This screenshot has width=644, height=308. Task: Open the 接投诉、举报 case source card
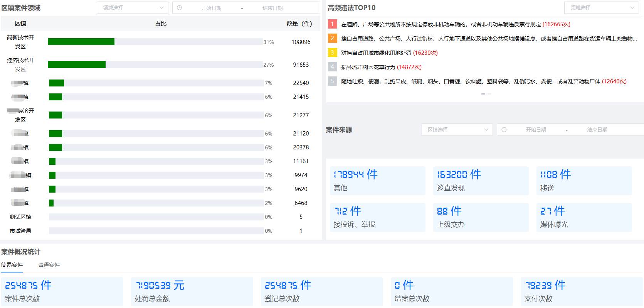pyautogui.click(x=378, y=217)
